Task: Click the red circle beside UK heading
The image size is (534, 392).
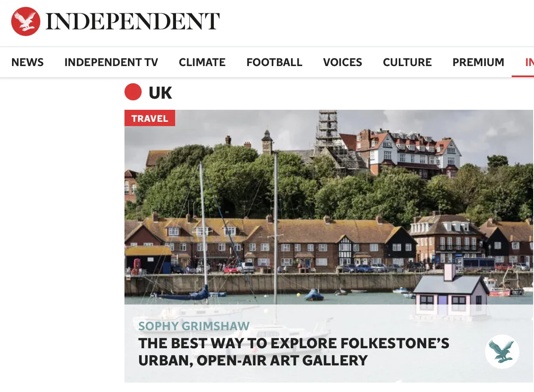Action: point(133,92)
